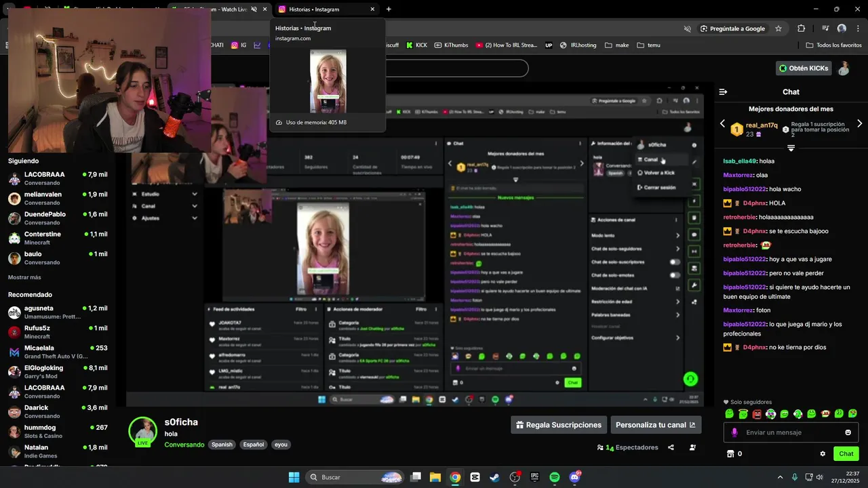This screenshot has height=488, width=868.
Task: Click the Espectadores viewer count
Action: click(627, 447)
